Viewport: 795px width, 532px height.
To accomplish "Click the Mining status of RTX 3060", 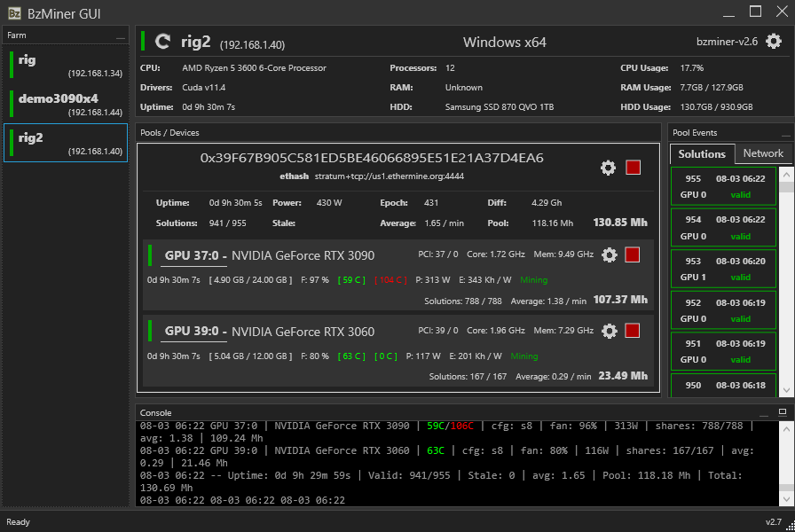I will coord(523,356).
